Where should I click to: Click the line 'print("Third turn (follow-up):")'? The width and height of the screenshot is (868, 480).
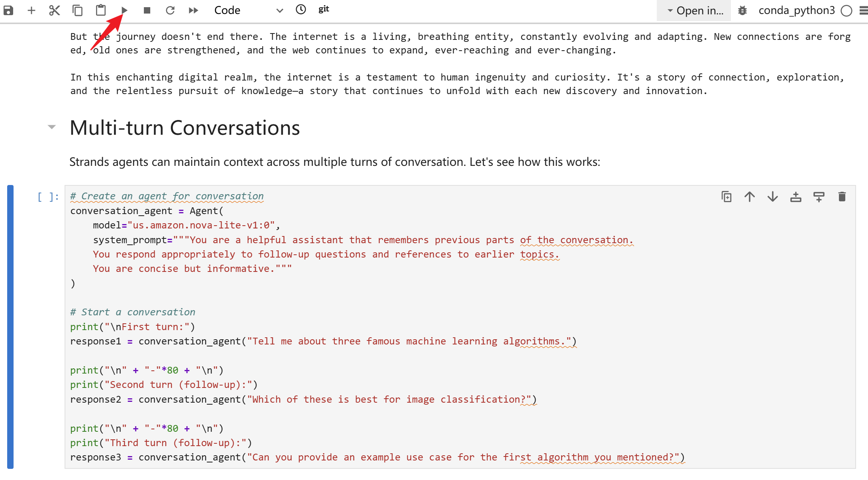coord(161,443)
